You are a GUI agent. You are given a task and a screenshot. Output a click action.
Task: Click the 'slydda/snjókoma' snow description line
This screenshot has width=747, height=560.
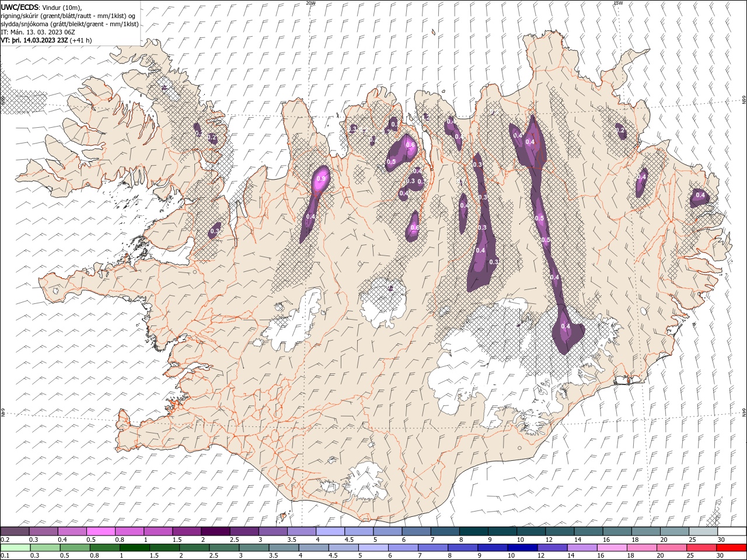(69, 24)
